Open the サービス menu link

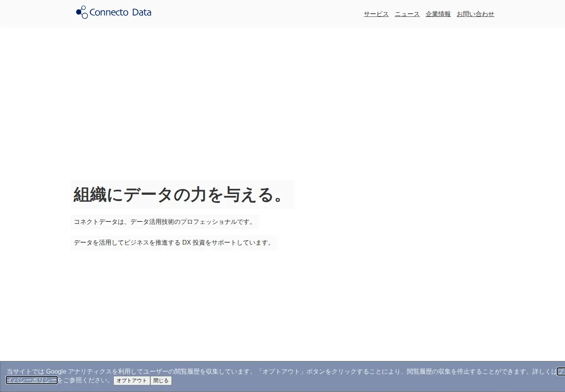pos(376,14)
